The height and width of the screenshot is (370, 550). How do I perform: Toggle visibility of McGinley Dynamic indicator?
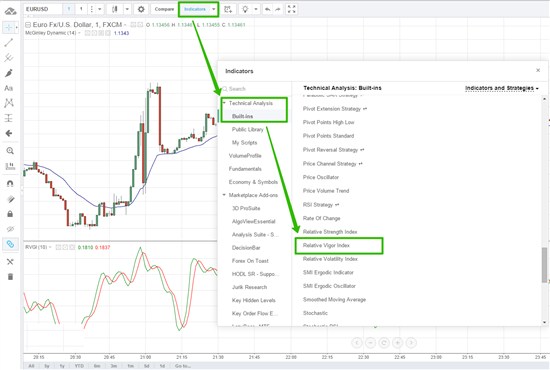88,33
